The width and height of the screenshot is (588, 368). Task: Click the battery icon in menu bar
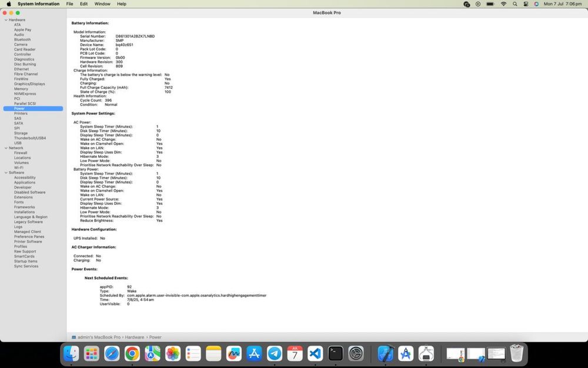(x=490, y=4)
